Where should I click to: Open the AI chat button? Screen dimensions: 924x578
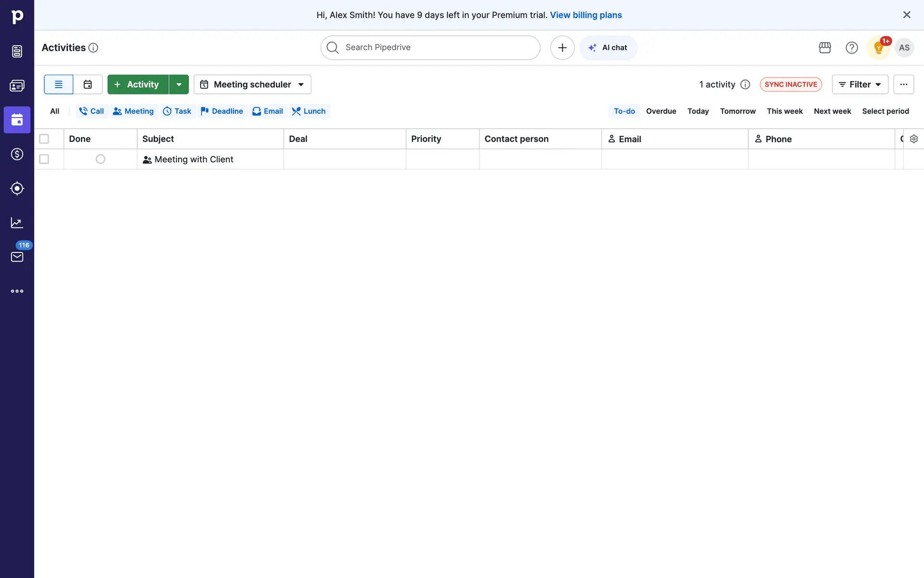[608, 48]
